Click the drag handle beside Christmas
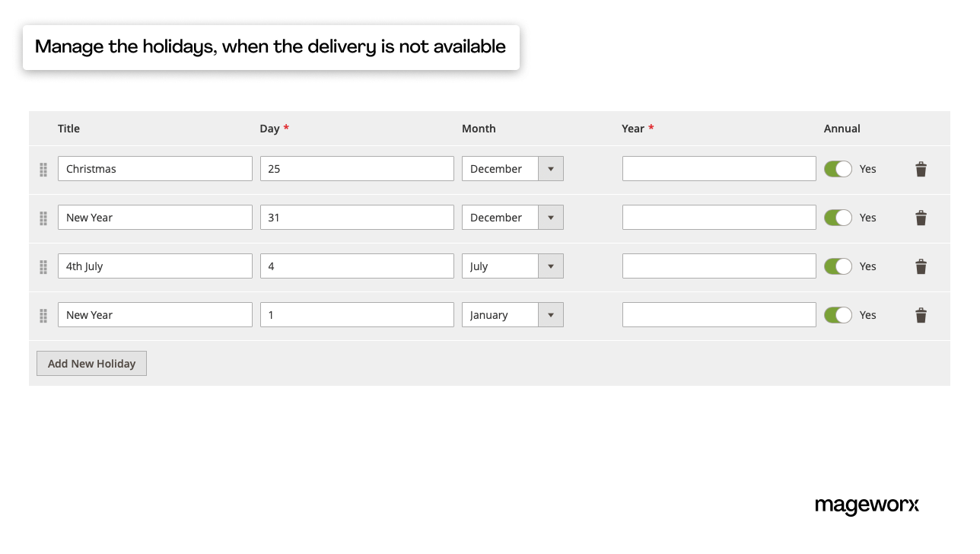The height and width of the screenshot is (554, 980). (x=43, y=169)
